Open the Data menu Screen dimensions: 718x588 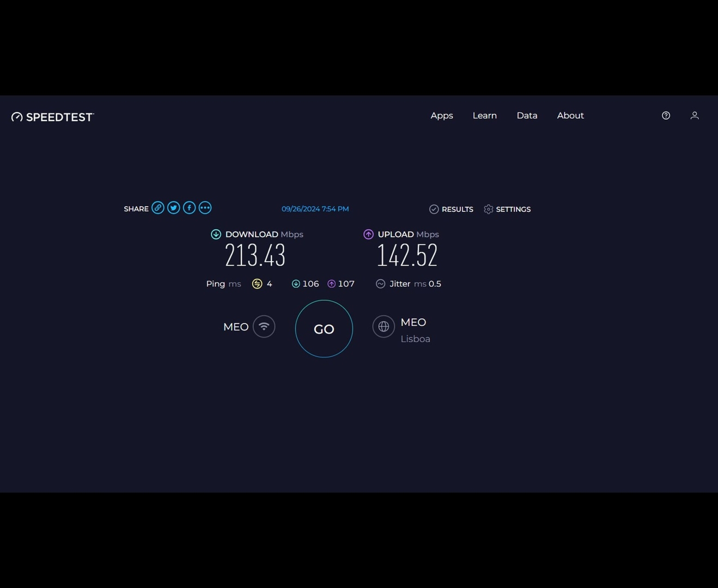click(527, 115)
